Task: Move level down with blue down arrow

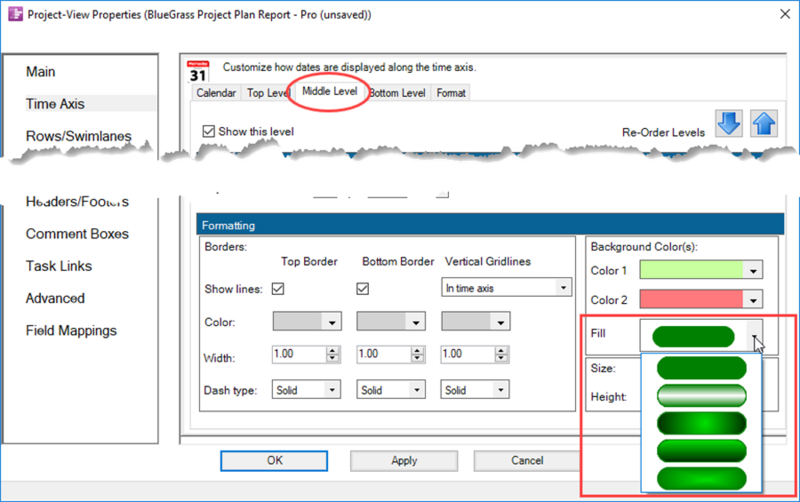Action: coord(729,123)
